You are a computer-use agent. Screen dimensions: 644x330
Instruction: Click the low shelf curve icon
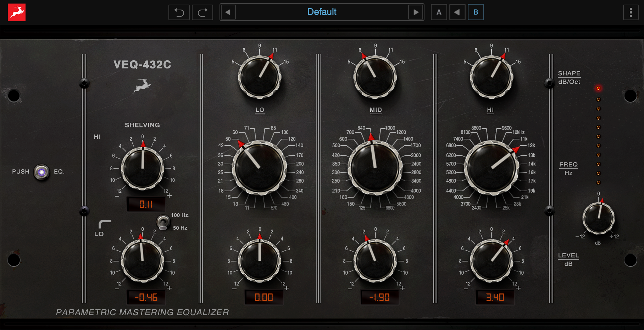tap(105, 224)
